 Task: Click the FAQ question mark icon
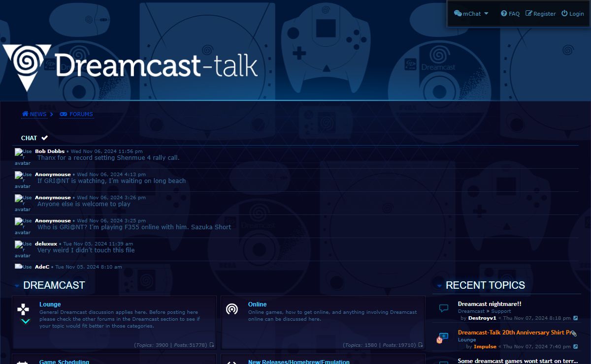pyautogui.click(x=504, y=14)
